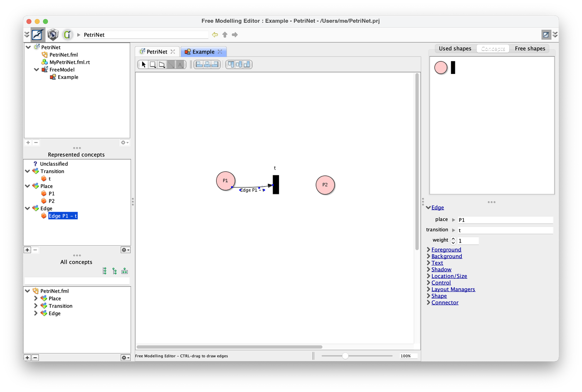Image resolution: width=582 pixels, height=392 pixels.
Task: Go forward with the right arrow
Action: click(235, 35)
